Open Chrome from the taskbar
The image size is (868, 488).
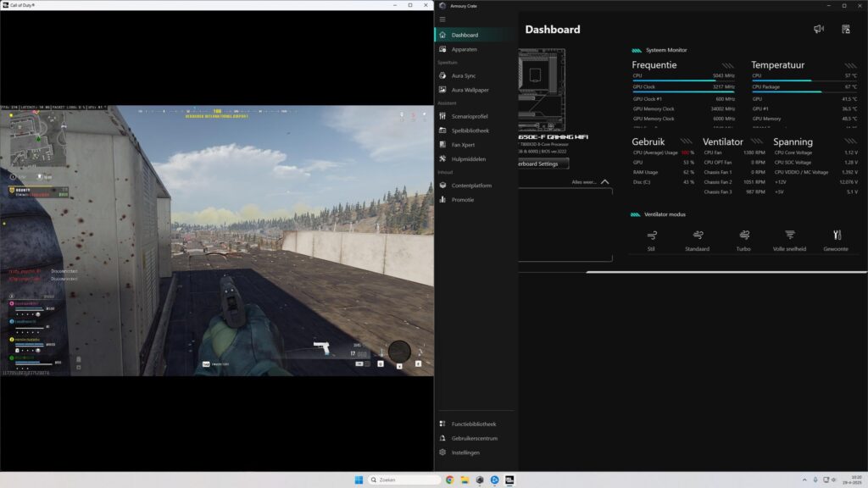[449, 480]
